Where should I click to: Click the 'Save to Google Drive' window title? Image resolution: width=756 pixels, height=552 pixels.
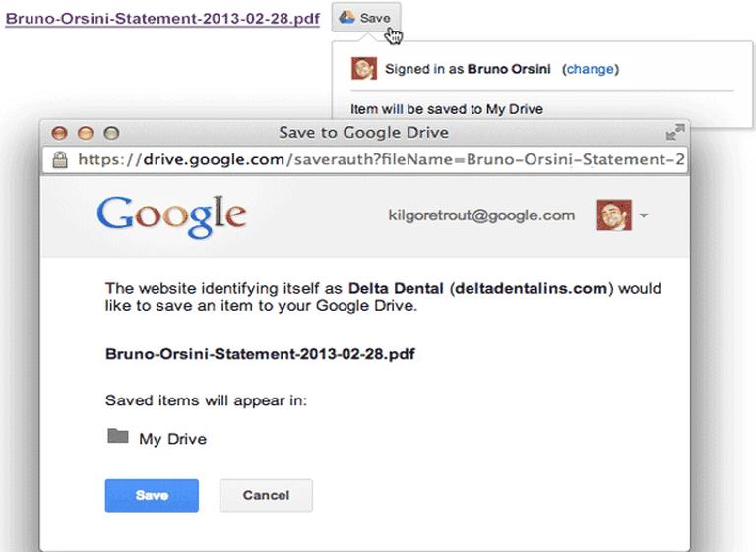pyautogui.click(x=364, y=132)
